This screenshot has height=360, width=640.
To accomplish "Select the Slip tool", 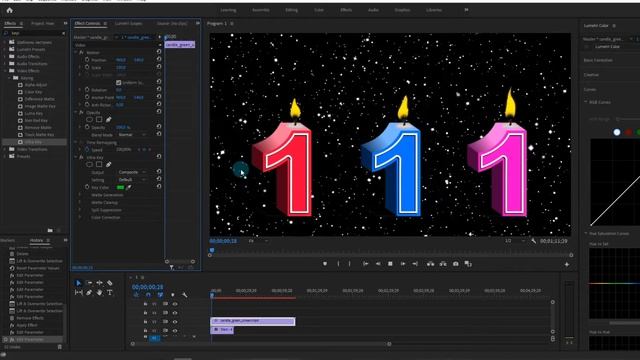I will point(78,293).
